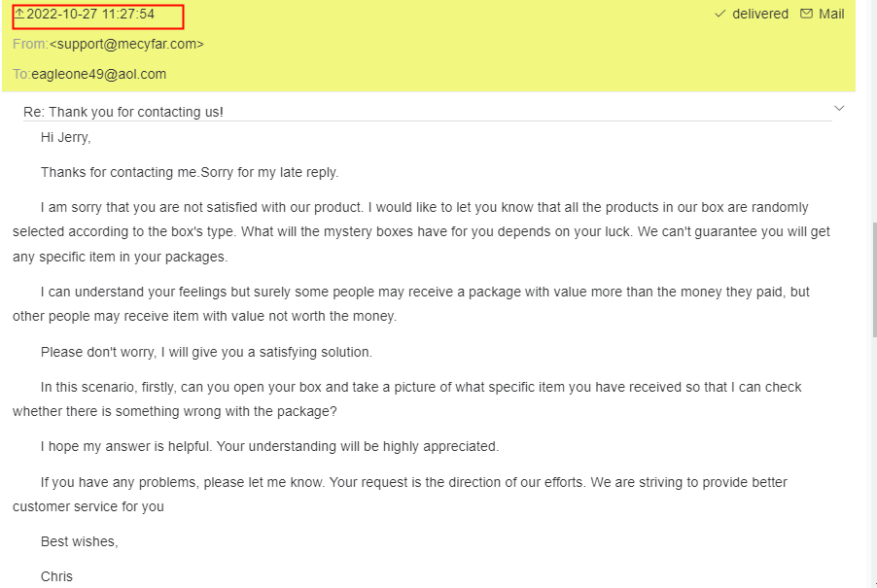Screen dimensions: 877x588
Task: Click the satisfying solution sentence
Action: coord(206,352)
